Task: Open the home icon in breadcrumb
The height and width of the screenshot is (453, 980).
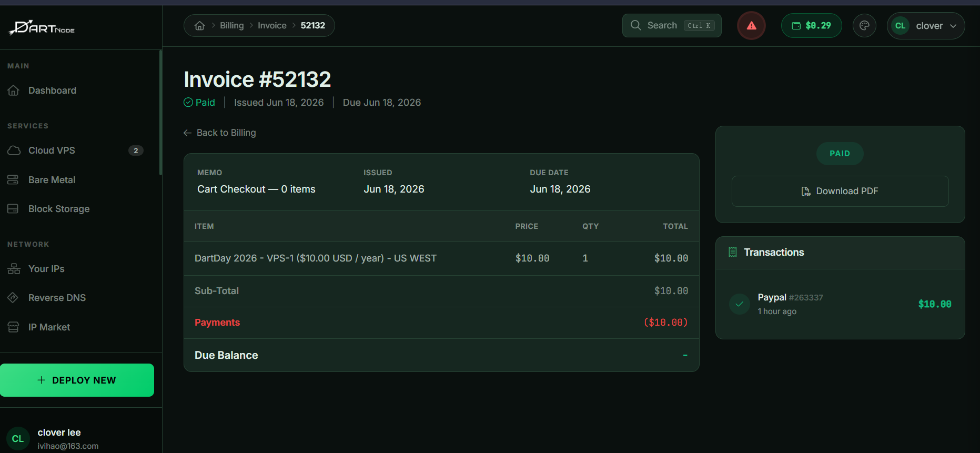Action: pyautogui.click(x=199, y=26)
